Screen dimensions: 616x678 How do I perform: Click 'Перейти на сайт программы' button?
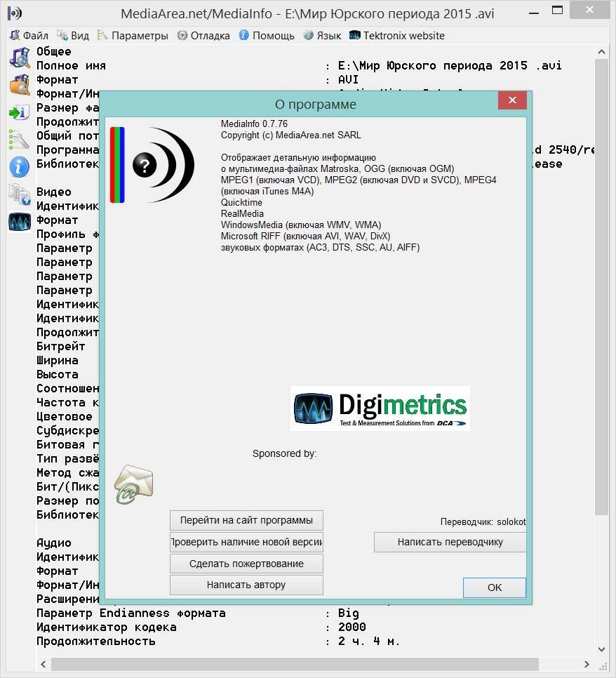[x=246, y=520]
